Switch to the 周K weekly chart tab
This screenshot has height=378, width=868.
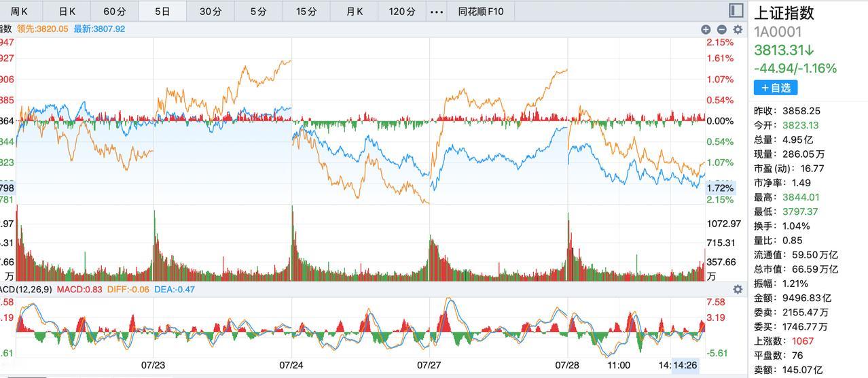click(20, 12)
